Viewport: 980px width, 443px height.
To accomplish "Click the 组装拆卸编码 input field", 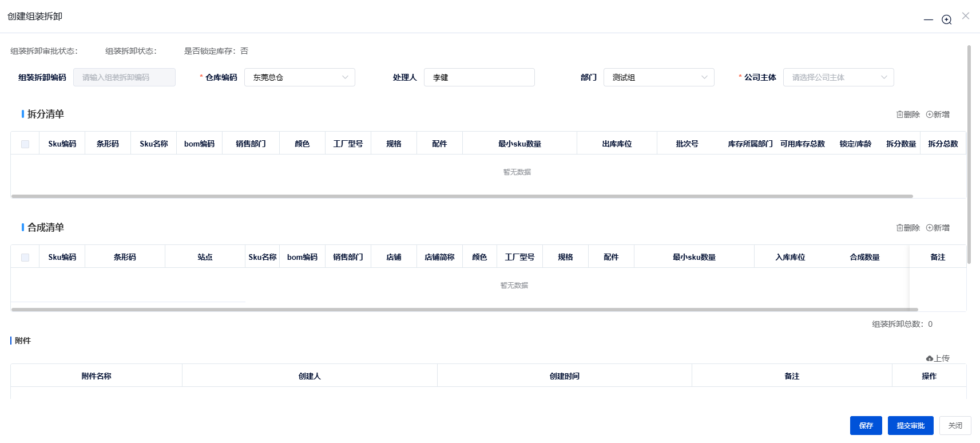I will point(124,77).
